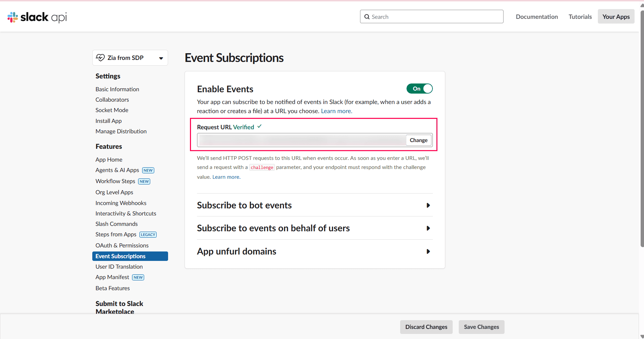Click the NEW badge beside Agents & AI Apps
The height and width of the screenshot is (339, 644).
click(x=148, y=170)
